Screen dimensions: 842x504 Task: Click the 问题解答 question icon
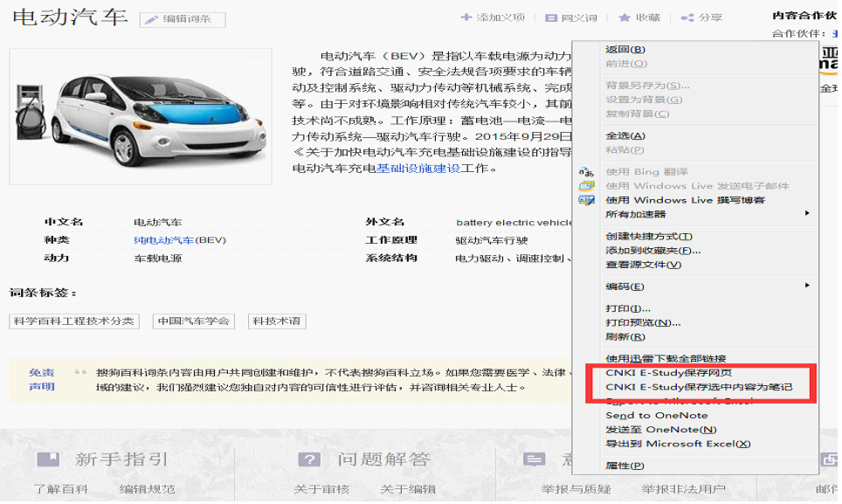(x=309, y=459)
